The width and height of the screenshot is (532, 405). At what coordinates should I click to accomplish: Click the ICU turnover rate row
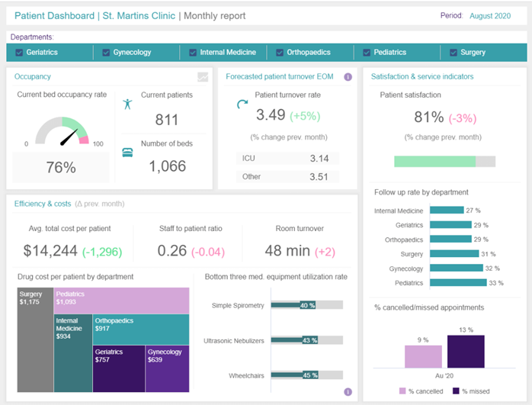[x=287, y=159]
